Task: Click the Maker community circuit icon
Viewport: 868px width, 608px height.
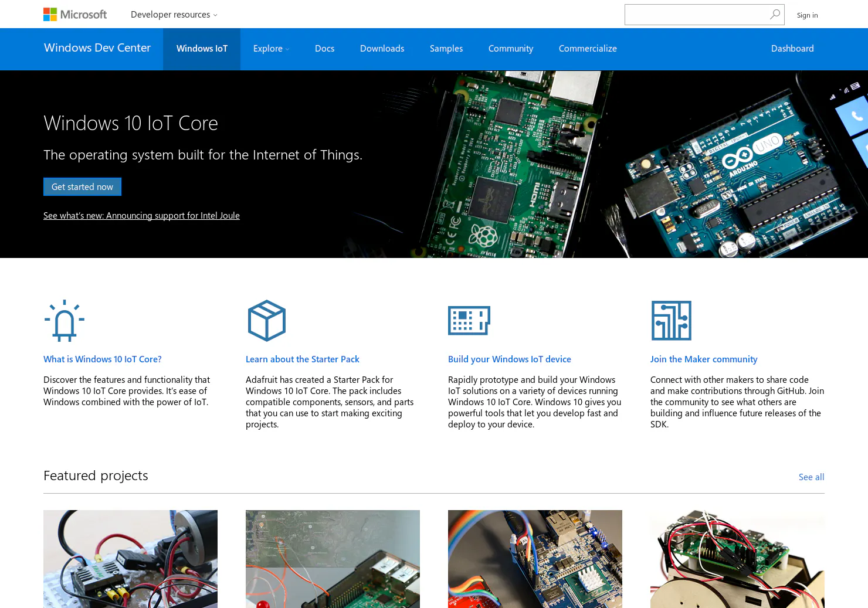Action: click(672, 321)
